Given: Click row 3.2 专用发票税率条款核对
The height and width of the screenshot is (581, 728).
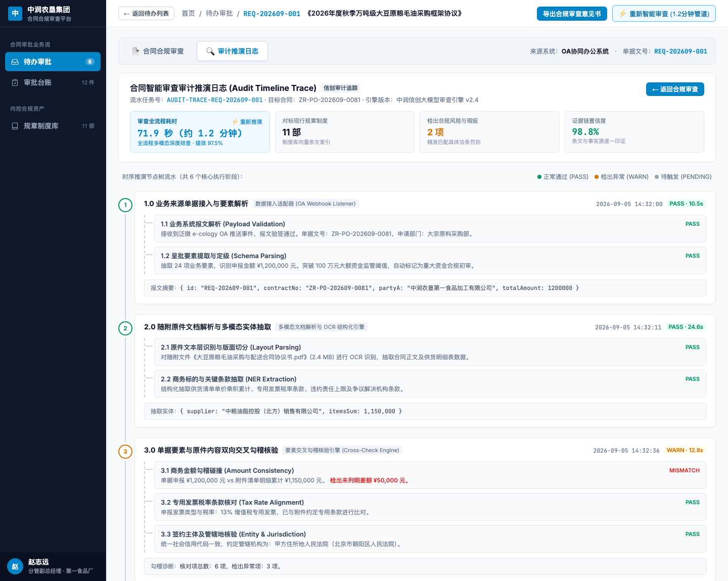Looking at the screenshot, I should tap(430, 507).
